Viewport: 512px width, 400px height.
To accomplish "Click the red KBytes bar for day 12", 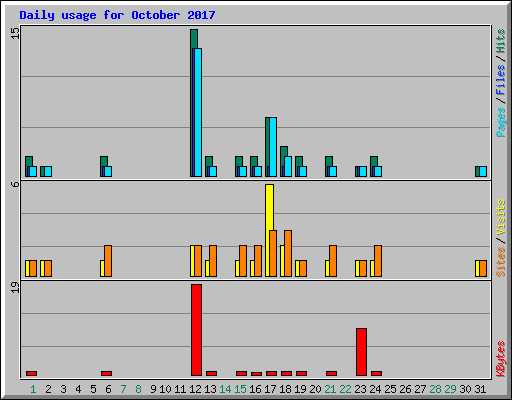I will (x=196, y=330).
